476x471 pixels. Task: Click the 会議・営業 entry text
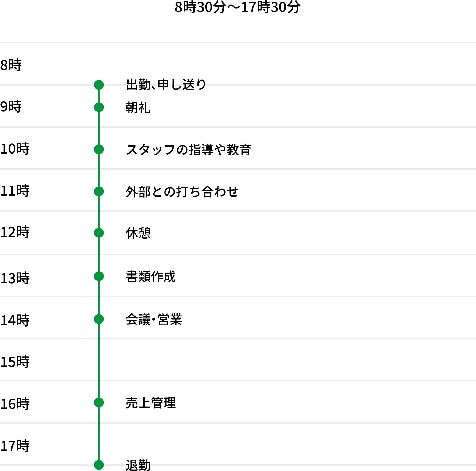(154, 320)
